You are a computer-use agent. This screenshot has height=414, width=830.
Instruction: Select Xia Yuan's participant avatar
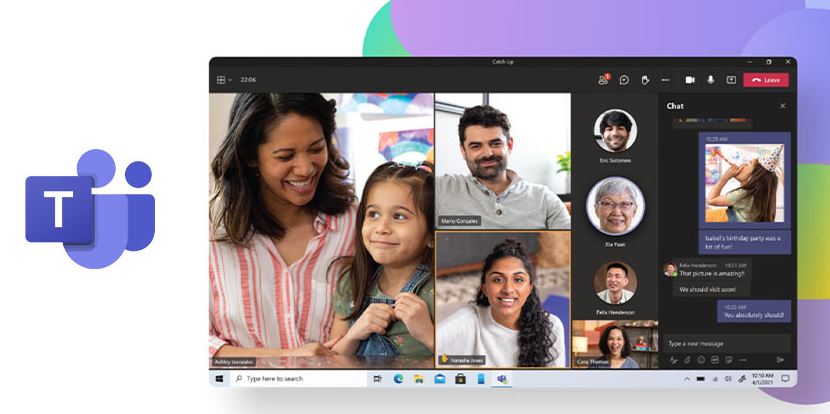[615, 205]
